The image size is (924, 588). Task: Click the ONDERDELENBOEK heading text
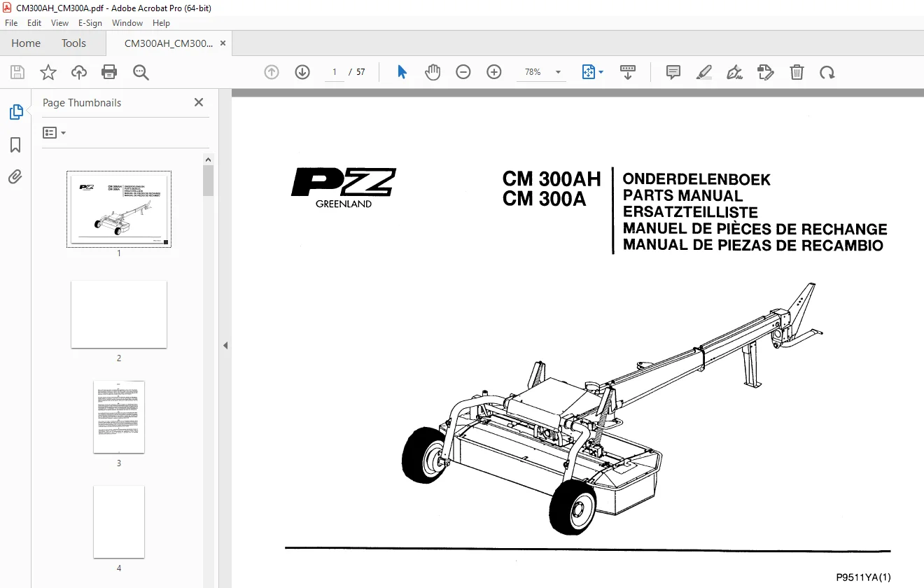tap(696, 179)
